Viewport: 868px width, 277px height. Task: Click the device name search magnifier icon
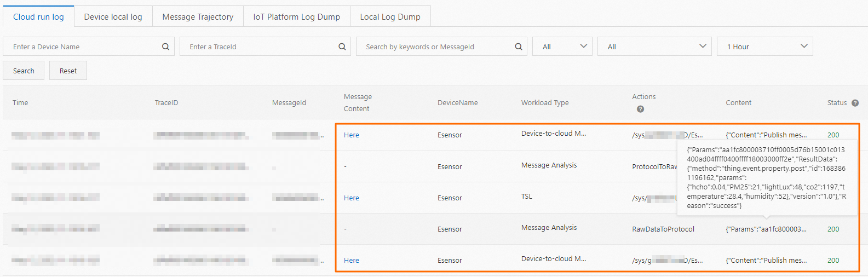pos(165,47)
